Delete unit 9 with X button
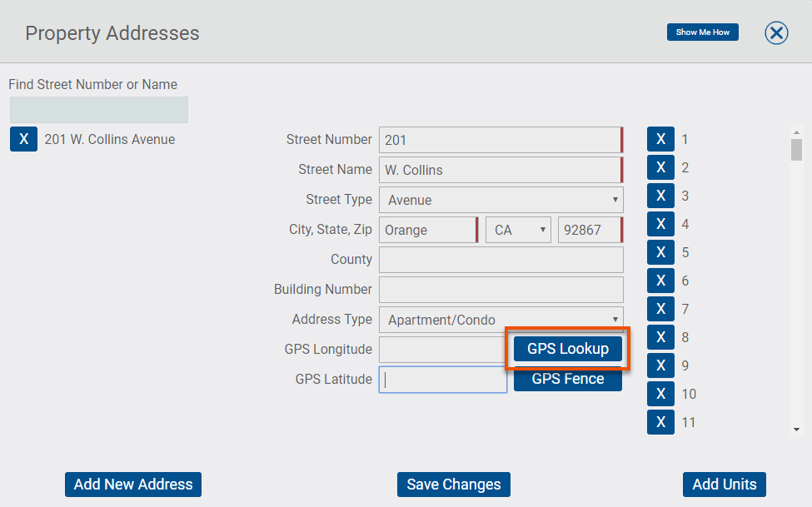 (x=660, y=365)
